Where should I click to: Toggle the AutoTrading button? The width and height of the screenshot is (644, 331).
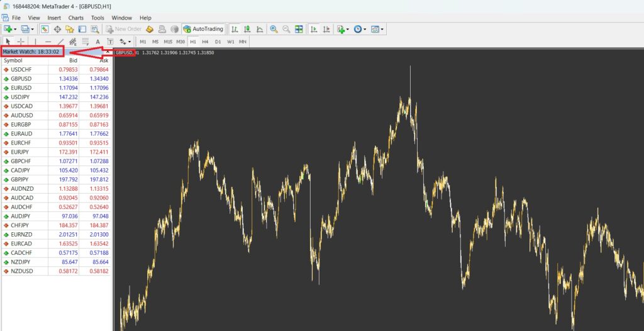[x=203, y=29]
